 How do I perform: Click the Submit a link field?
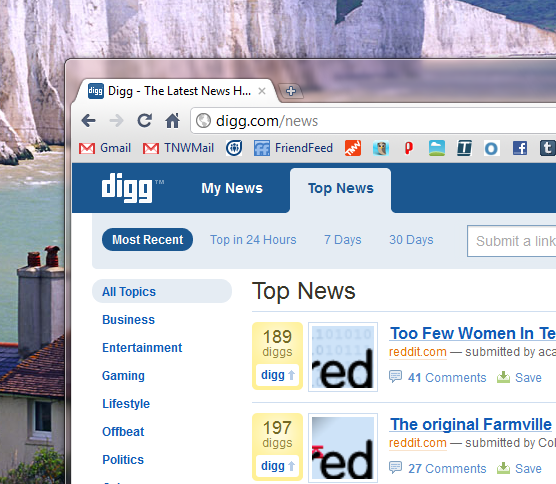tap(512, 241)
